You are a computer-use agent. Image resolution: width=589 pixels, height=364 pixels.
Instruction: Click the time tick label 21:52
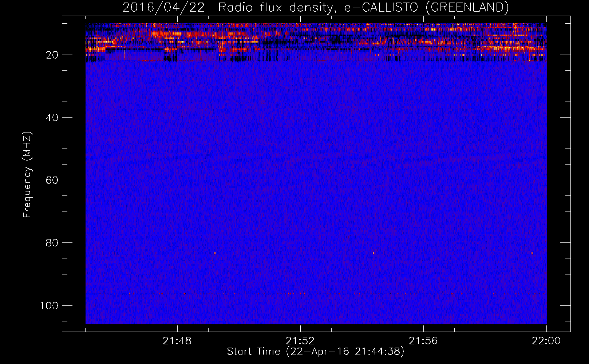coord(300,341)
